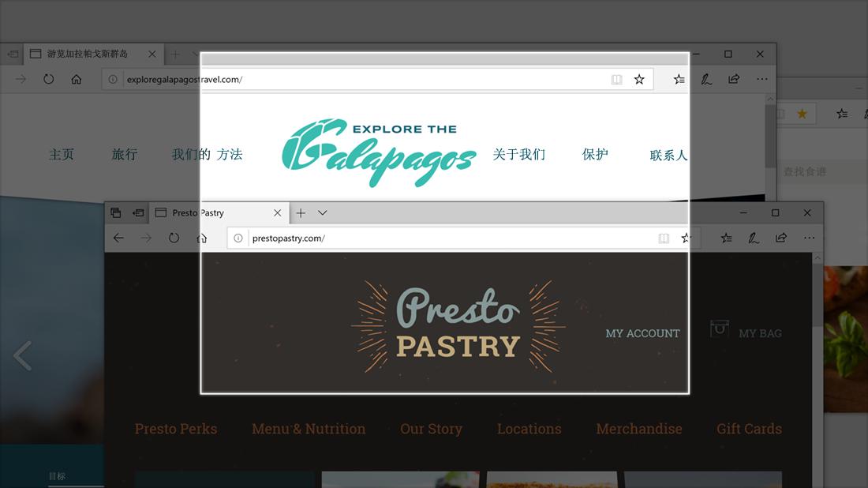Viewport: 868px width, 488px height.
Task: Click previous slide arrow on Galapagos carousel
Action: pyautogui.click(x=23, y=355)
